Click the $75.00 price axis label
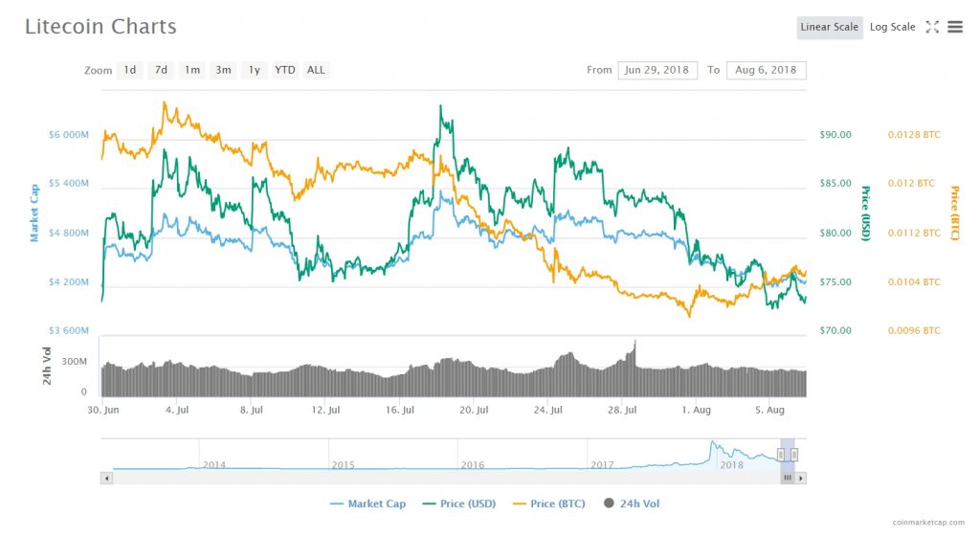980x537 pixels. tap(835, 282)
